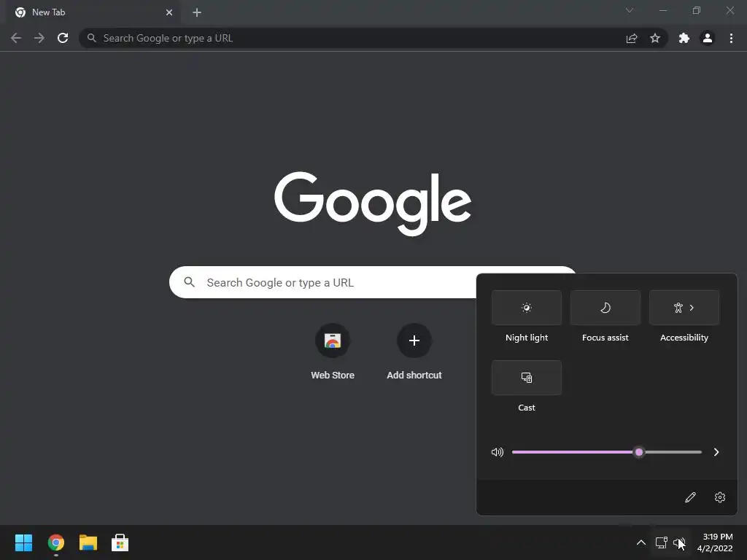Open Microsoft Store from the taskbar
The height and width of the screenshot is (560, 747).
[120, 542]
